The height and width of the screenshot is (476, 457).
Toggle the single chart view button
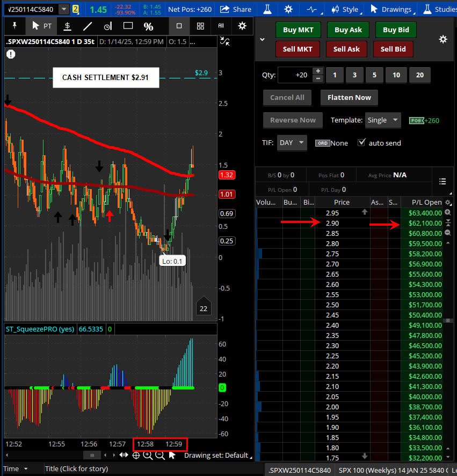click(179, 26)
